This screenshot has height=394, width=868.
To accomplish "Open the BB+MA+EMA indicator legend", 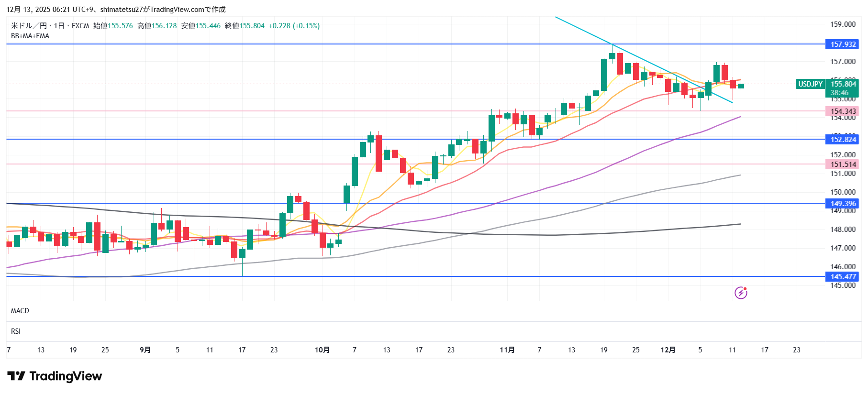I will click(x=30, y=36).
